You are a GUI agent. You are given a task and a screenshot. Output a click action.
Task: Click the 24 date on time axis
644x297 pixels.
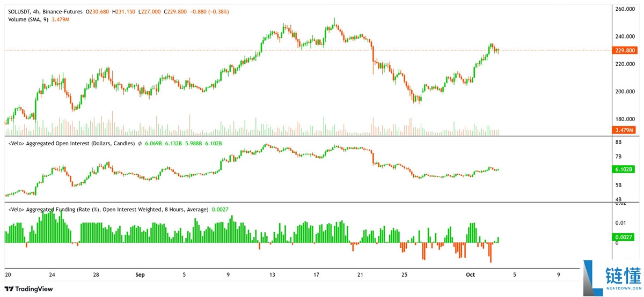tap(52, 275)
